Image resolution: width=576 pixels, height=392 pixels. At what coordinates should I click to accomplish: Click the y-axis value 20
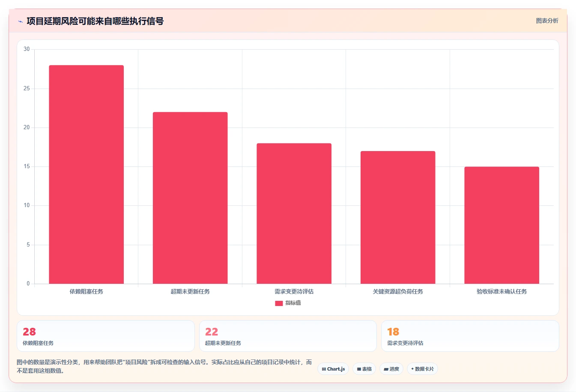coord(27,128)
